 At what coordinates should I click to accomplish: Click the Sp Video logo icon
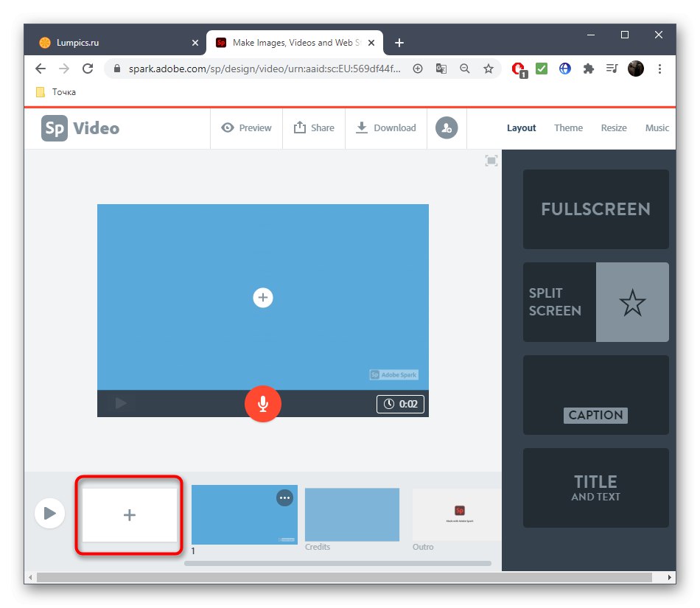54,128
